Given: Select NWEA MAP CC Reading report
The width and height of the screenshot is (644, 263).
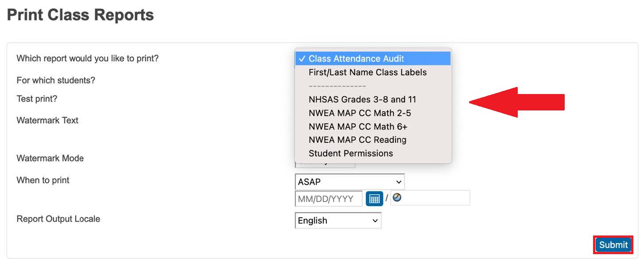Looking at the screenshot, I should coord(357,140).
